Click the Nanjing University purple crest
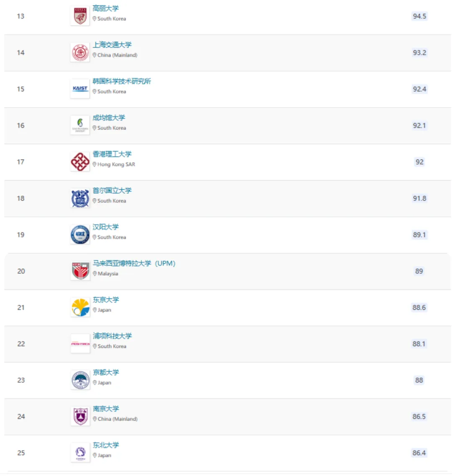 click(x=80, y=416)
